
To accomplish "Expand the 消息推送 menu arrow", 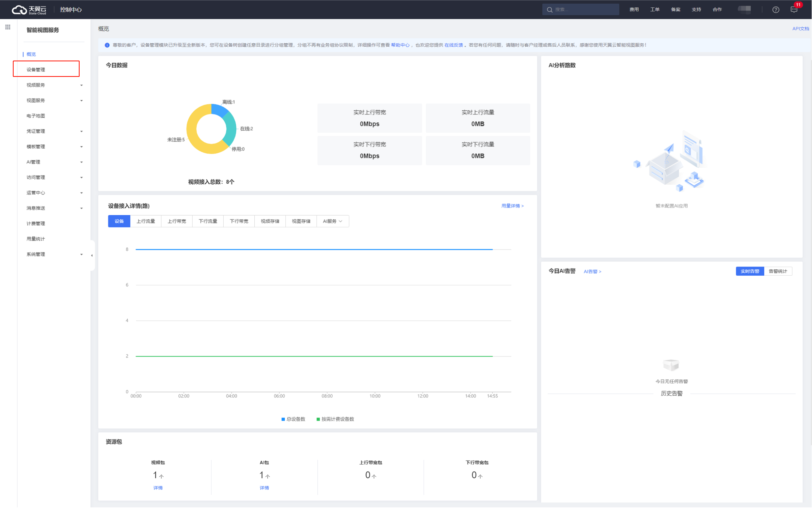I will 81,208.
